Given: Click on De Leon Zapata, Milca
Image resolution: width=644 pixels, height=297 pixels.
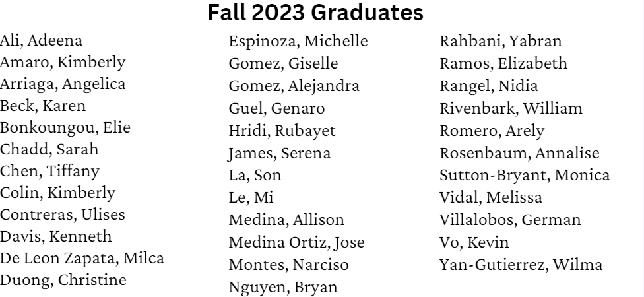Looking at the screenshot, I should click(x=82, y=258).
